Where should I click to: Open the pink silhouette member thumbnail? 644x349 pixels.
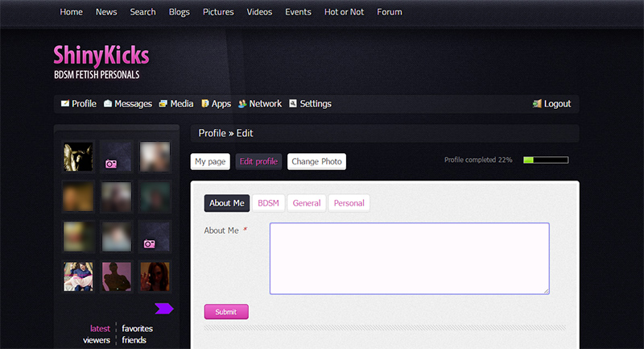click(117, 276)
